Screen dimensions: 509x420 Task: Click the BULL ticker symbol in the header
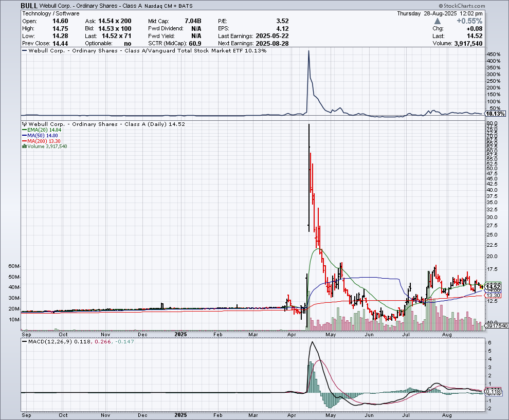click(29, 6)
